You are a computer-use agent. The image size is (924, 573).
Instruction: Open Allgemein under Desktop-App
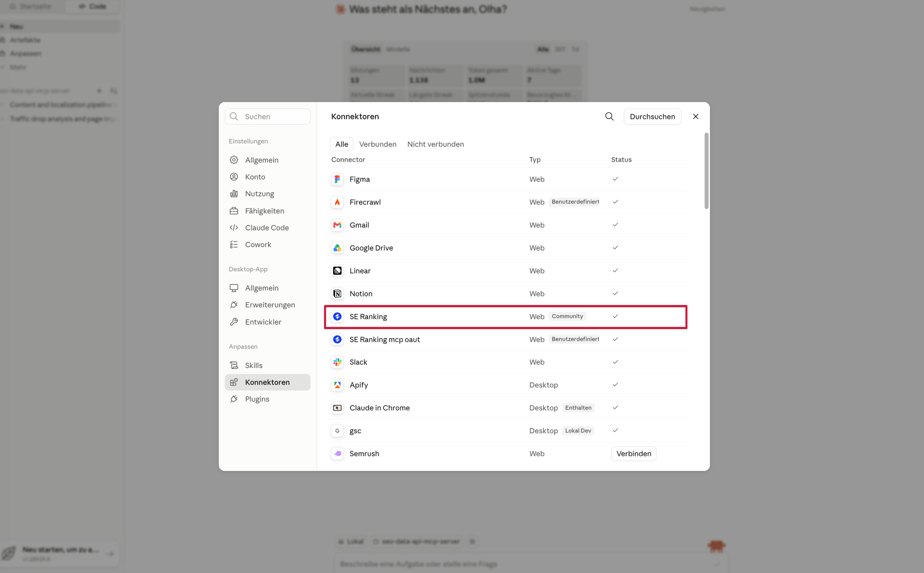(267, 288)
